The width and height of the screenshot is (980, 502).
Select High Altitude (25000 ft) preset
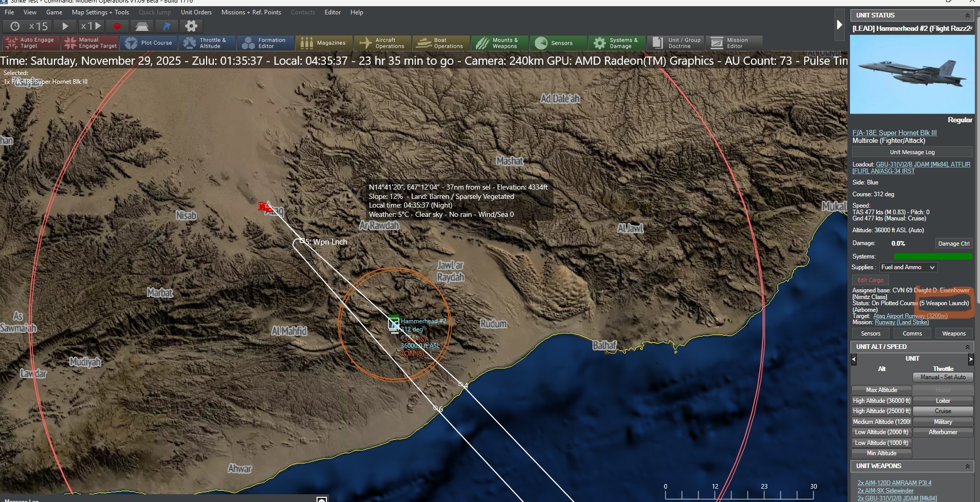[x=881, y=411]
